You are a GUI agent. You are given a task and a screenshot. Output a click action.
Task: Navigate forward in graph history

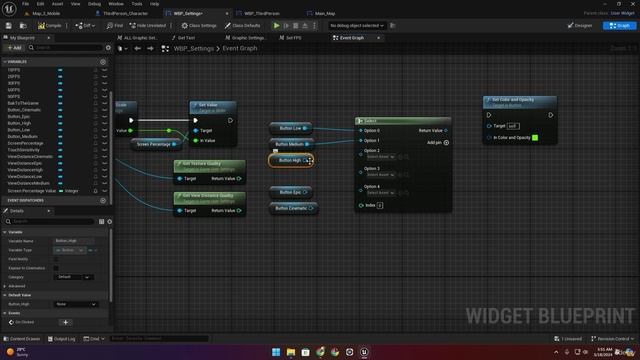[x=150, y=49]
